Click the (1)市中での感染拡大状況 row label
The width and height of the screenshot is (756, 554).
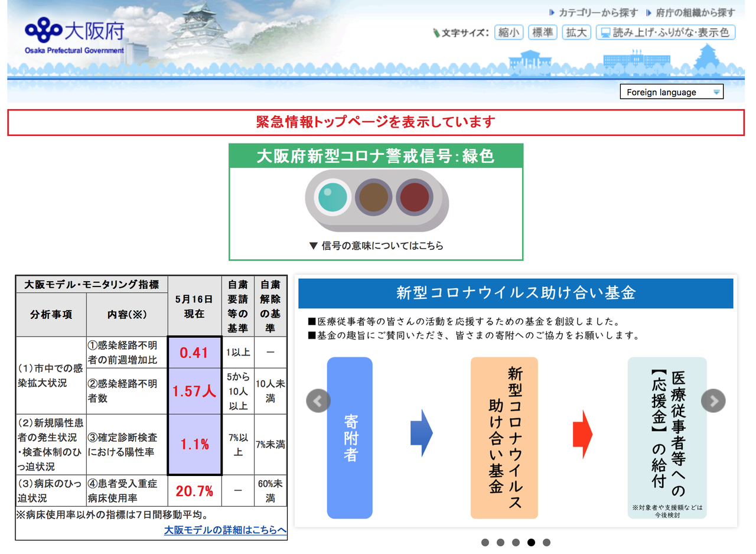coord(51,376)
